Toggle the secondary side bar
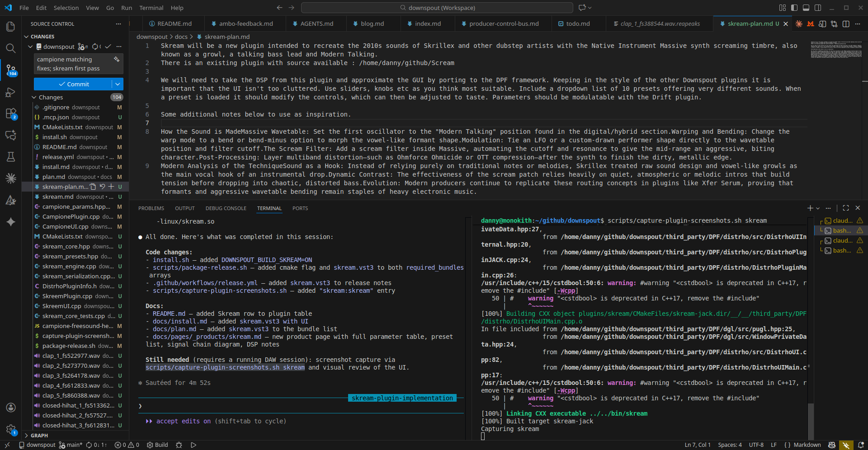 [818, 8]
